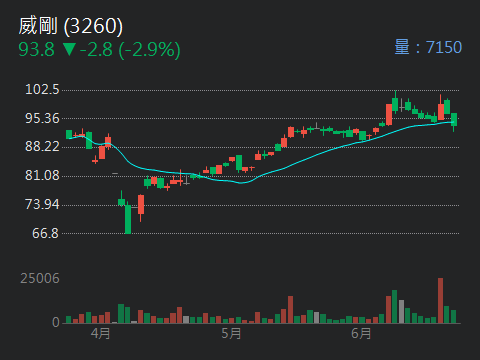Click the 66.8 price axis label

pyautogui.click(x=45, y=233)
